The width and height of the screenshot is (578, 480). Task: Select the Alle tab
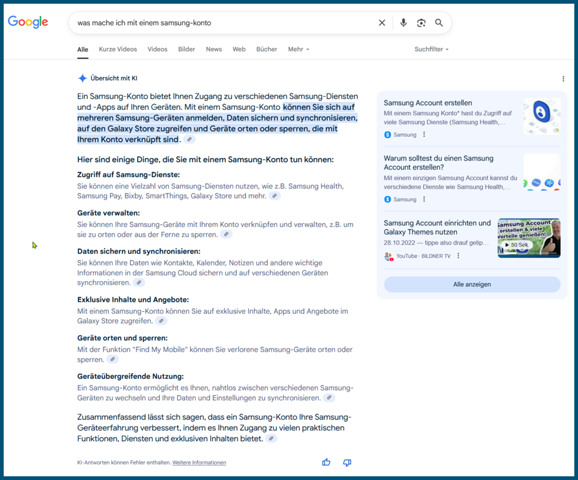(x=83, y=49)
